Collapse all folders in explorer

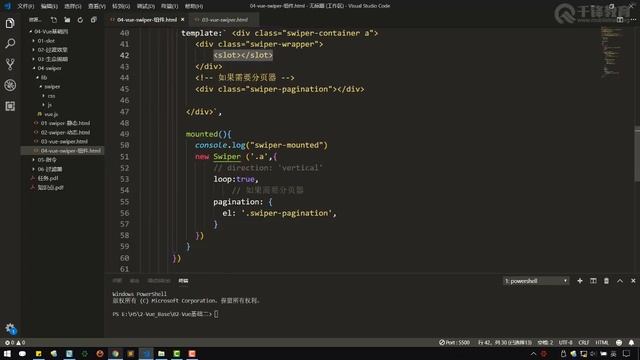point(93,20)
